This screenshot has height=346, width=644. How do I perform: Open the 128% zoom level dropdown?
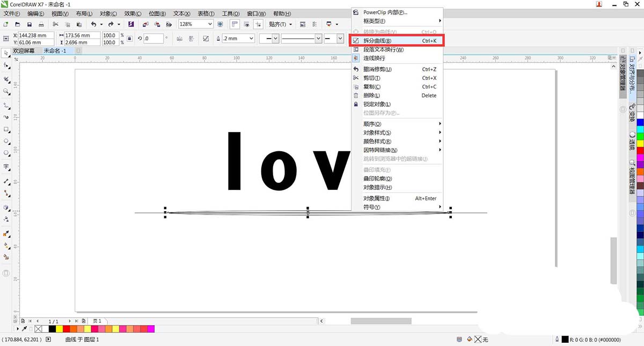pos(210,24)
